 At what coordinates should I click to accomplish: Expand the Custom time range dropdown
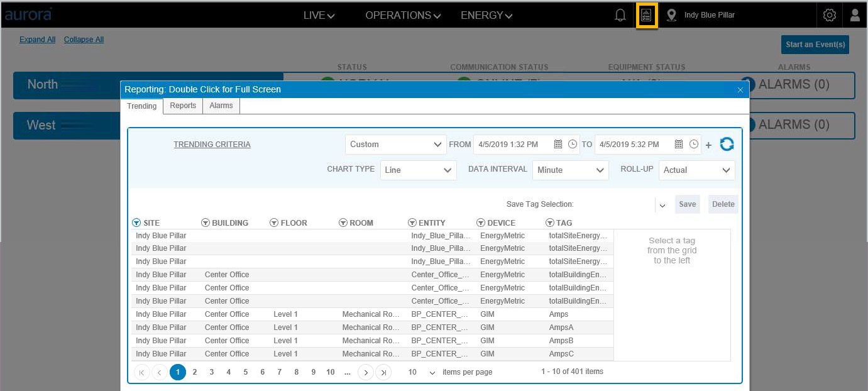pyautogui.click(x=396, y=144)
